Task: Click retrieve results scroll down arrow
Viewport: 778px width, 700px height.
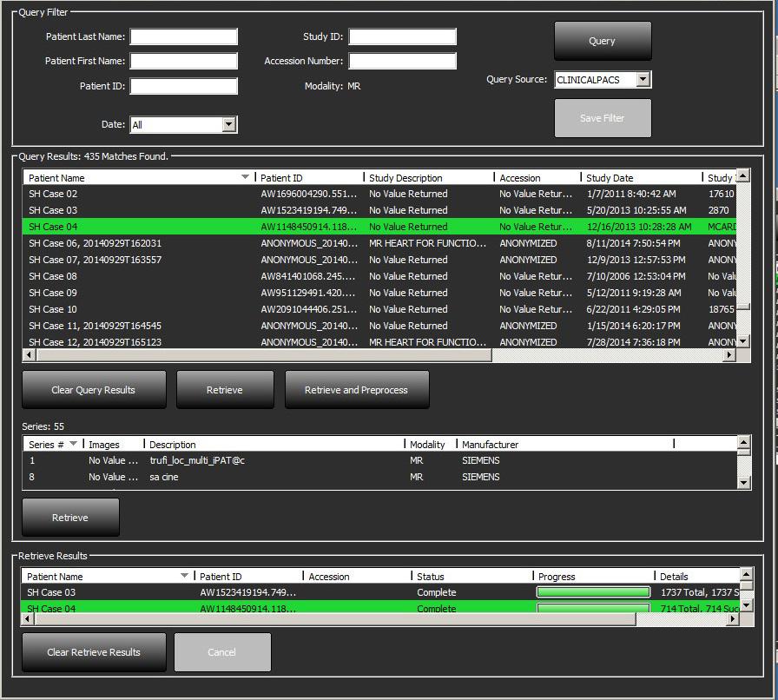Action: [x=746, y=605]
